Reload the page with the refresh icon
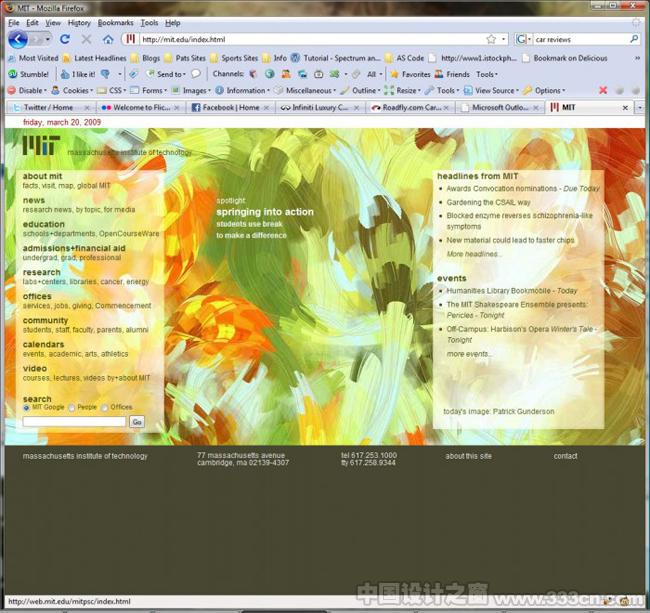The width and height of the screenshot is (650, 613). tap(65, 39)
